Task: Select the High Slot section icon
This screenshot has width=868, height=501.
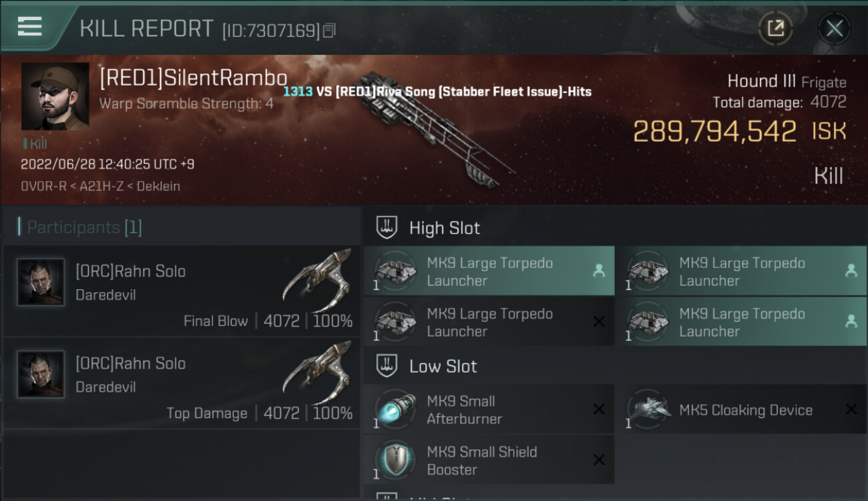Action: tap(387, 227)
